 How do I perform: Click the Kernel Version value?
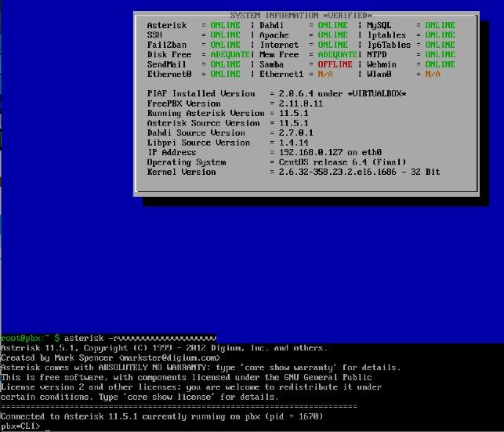click(359, 172)
